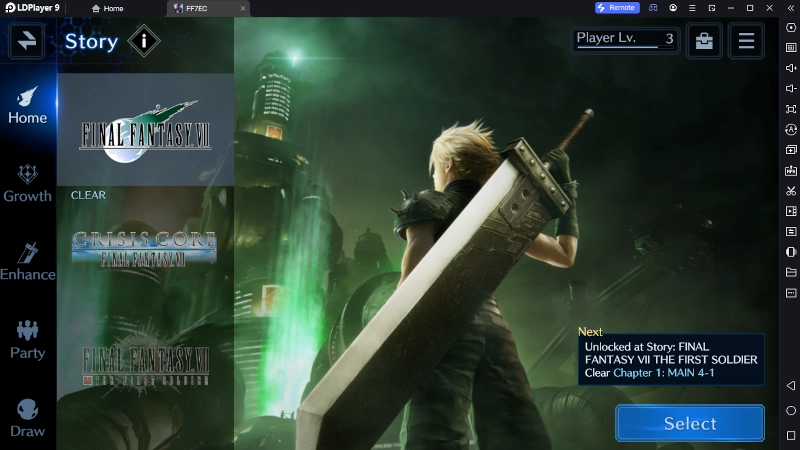
Task: Click Android home circle button
Action: click(791, 410)
